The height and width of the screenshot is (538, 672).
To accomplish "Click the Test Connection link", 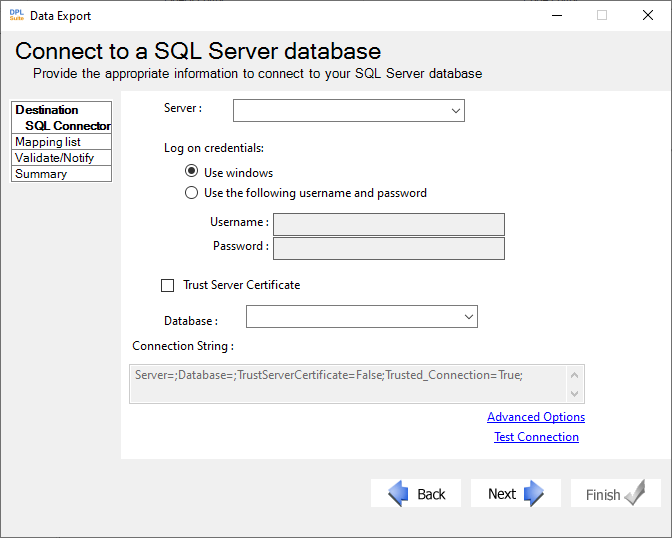I will tap(536, 437).
